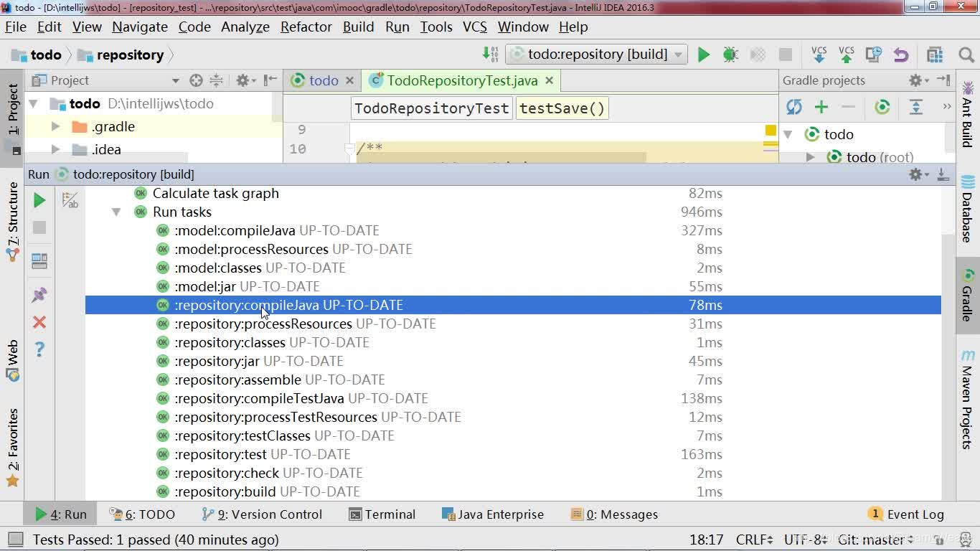Click the VCS update project icon
The image size is (980, 551).
[x=819, y=55]
